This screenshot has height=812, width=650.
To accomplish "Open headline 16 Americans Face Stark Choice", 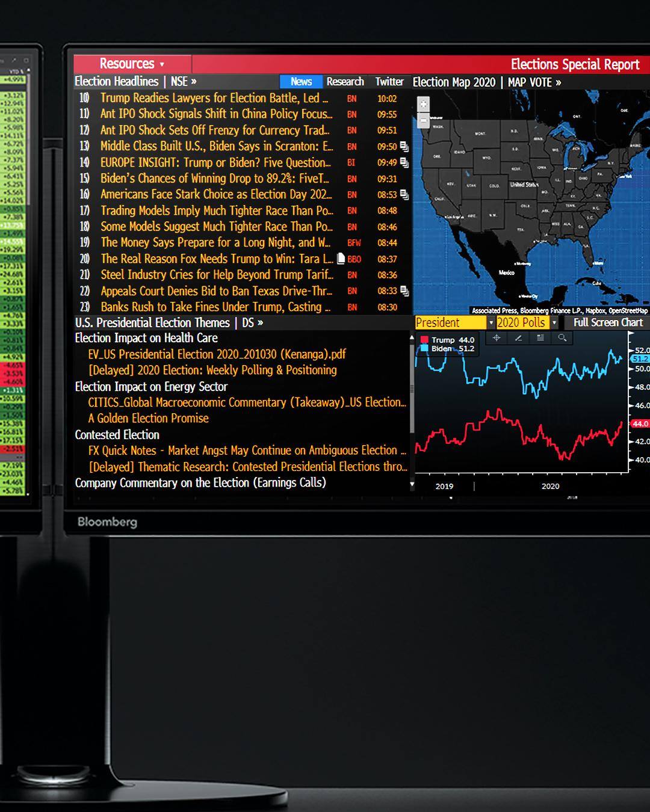I will (216, 194).
